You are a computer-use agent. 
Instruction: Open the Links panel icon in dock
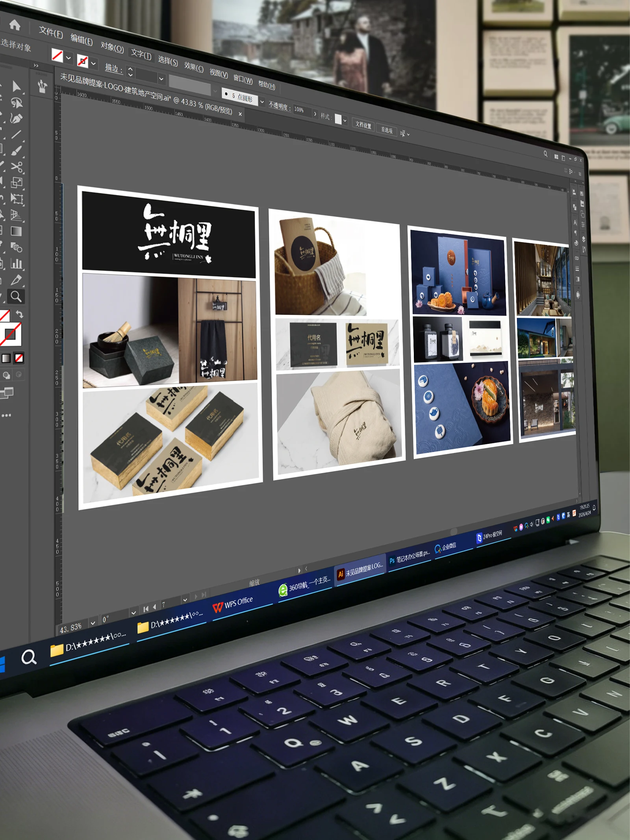577,258
